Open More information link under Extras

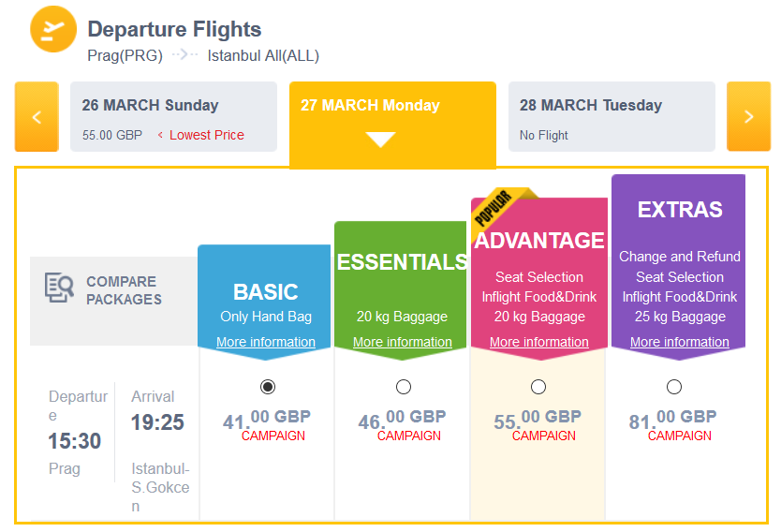(x=679, y=342)
